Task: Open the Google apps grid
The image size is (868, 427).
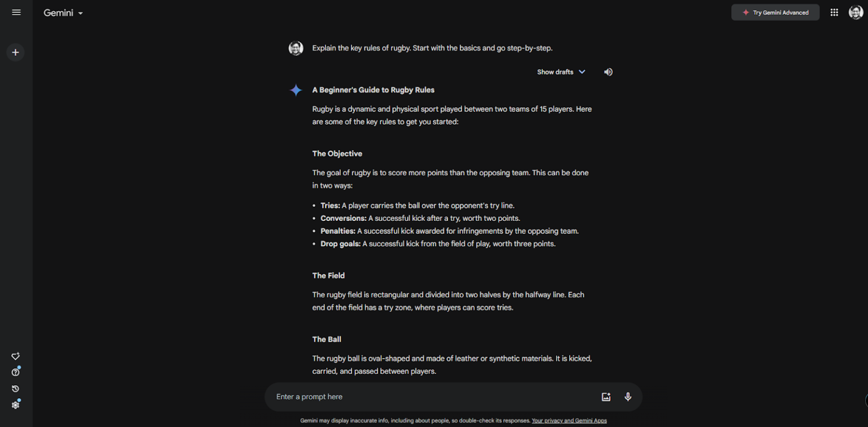Action: (x=834, y=12)
